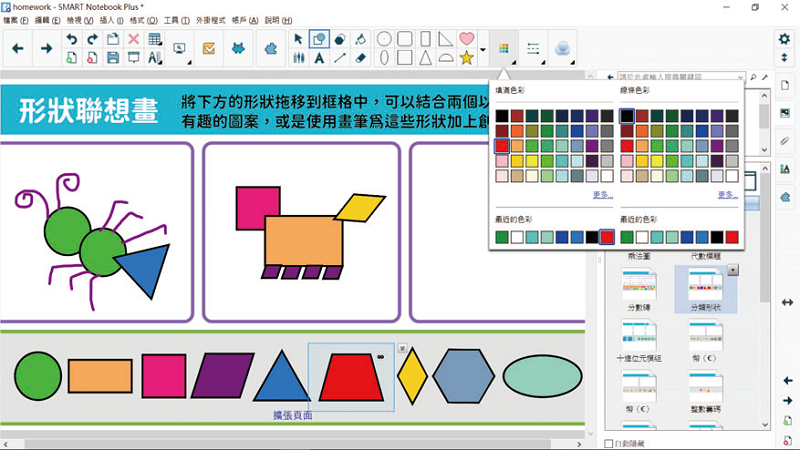This screenshot has height=450, width=800.
Task: Click the Undo arrow in toolbar
Action: 71,38
